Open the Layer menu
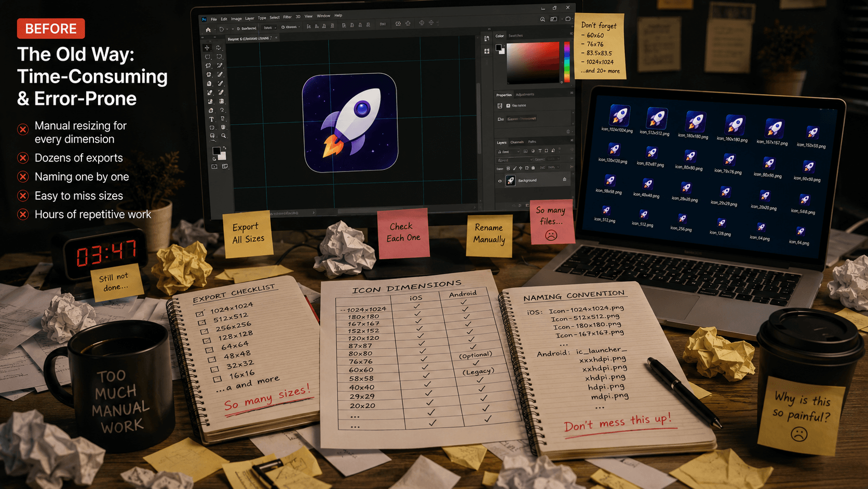 click(250, 18)
